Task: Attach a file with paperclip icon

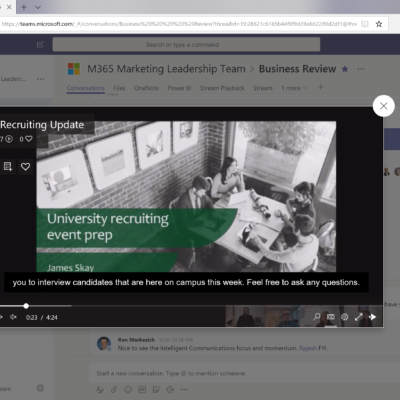Action: coord(114,389)
